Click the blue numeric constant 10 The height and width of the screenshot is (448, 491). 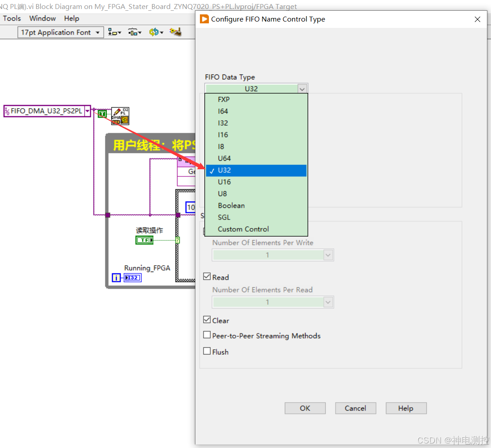pos(190,207)
